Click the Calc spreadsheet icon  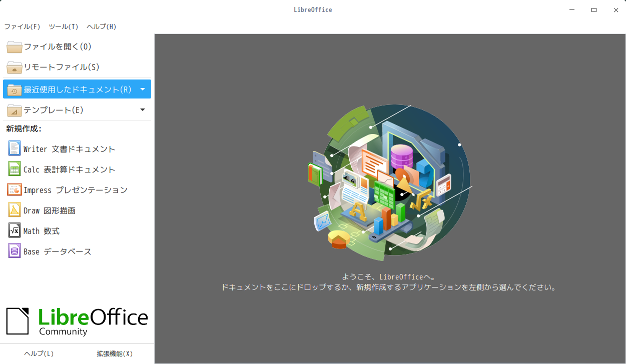coord(15,169)
